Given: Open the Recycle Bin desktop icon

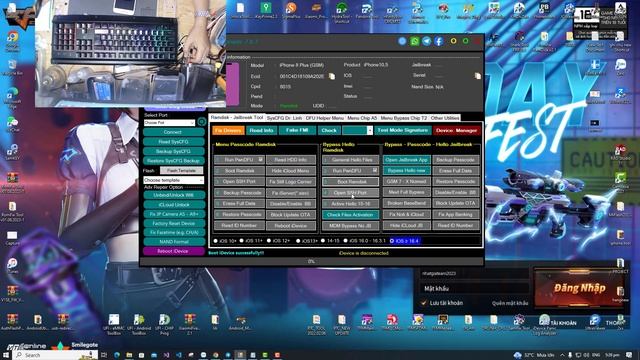Looking at the screenshot, I should 12,67.
